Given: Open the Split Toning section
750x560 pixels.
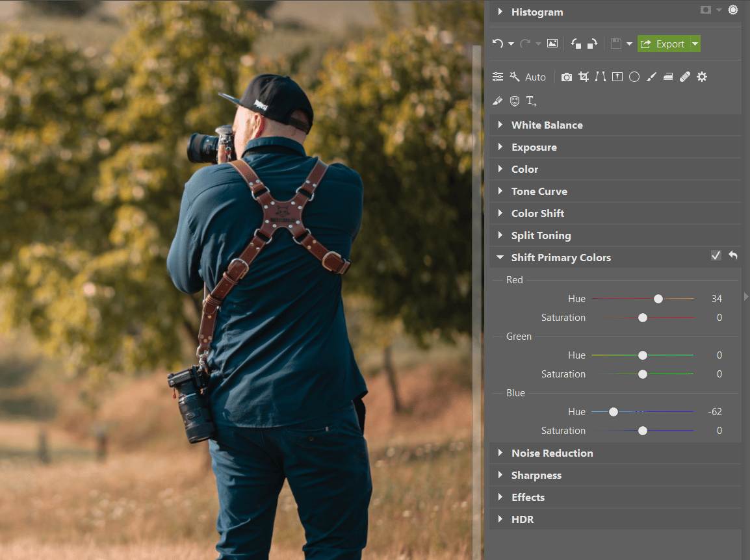Looking at the screenshot, I should pyautogui.click(x=541, y=235).
